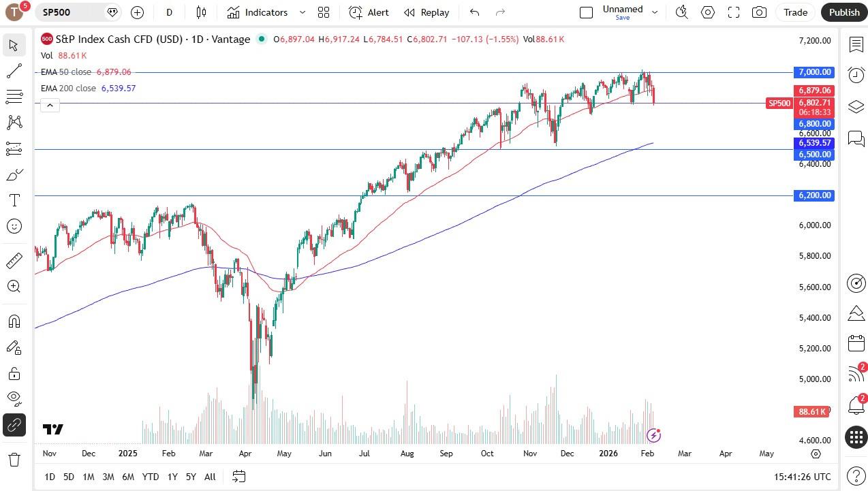The height and width of the screenshot is (491, 868).
Task: Switch to the 1Y timeframe tab
Action: coord(172,477)
